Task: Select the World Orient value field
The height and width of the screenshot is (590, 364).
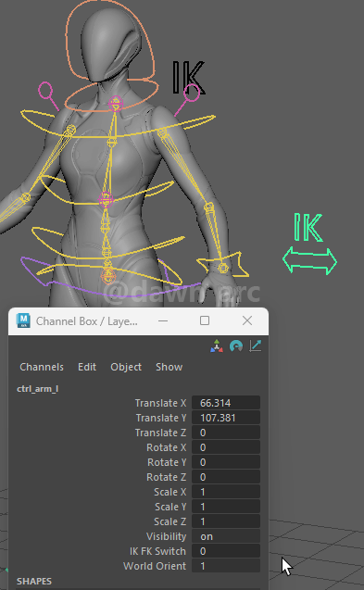Action: click(226, 566)
